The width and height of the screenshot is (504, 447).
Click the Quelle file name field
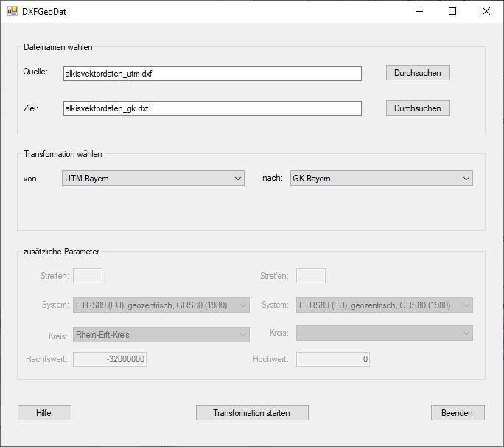[x=212, y=74]
